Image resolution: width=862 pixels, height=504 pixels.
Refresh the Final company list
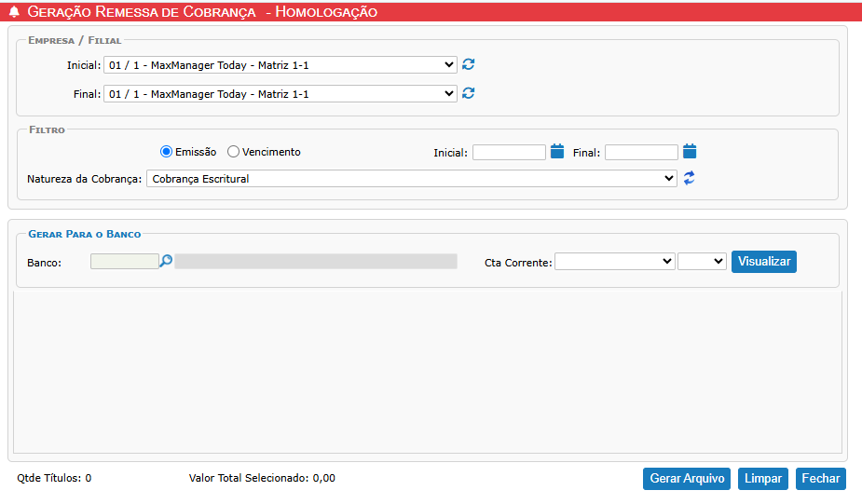tap(469, 93)
